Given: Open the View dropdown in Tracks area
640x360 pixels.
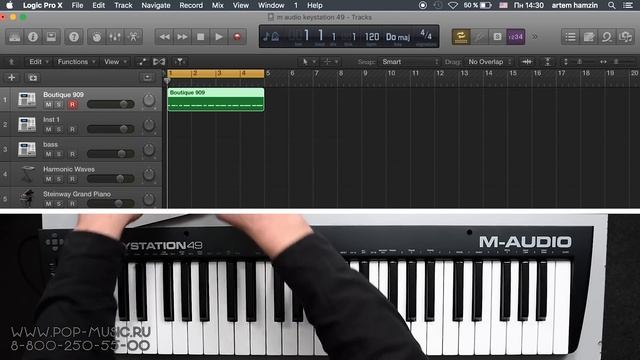Looking at the screenshot, I should click(116, 62).
